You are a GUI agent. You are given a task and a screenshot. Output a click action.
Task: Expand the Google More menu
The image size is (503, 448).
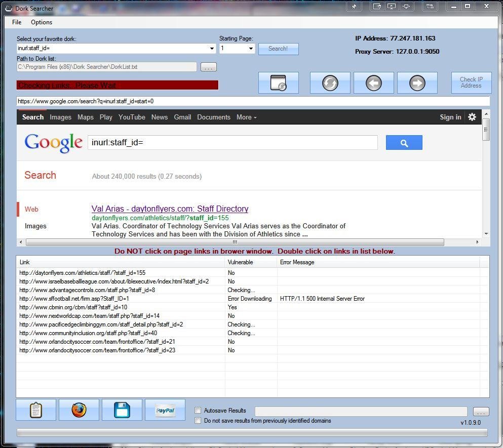[246, 117]
